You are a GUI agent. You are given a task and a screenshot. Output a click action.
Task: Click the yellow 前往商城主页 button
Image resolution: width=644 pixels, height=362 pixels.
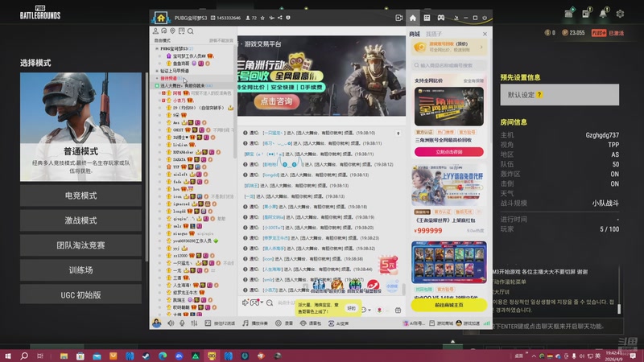pos(449,306)
